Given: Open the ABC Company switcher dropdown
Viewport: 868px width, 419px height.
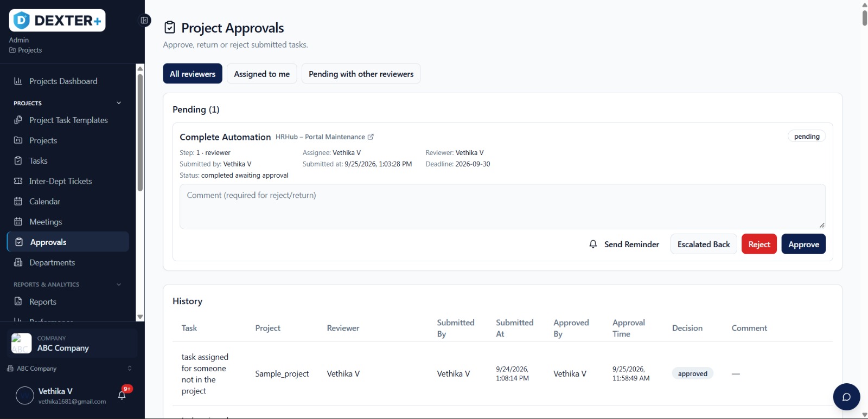Looking at the screenshot, I should (x=69, y=369).
